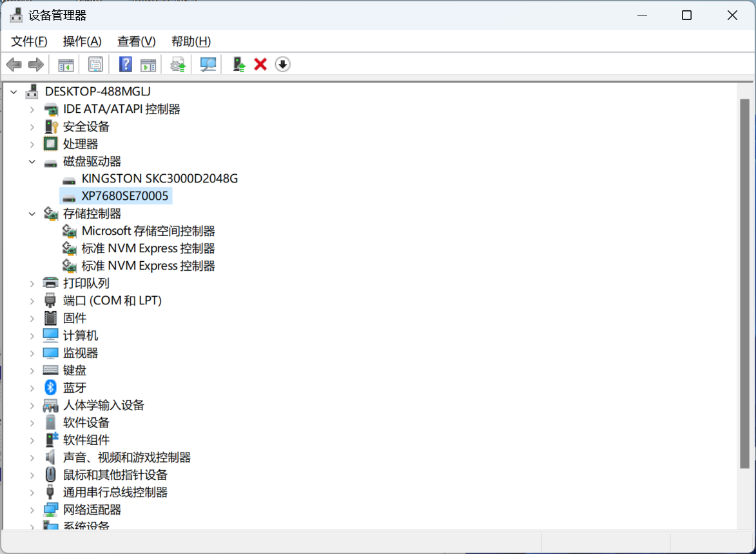The image size is (756, 554).
Task: Open the 文件(F) menu
Action: click(x=29, y=41)
